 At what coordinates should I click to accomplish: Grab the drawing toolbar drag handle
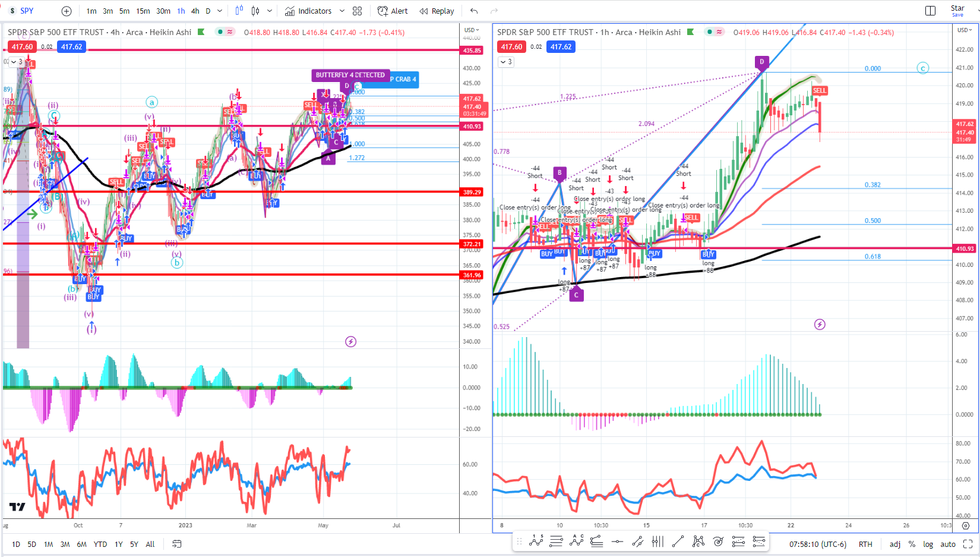tap(520, 542)
